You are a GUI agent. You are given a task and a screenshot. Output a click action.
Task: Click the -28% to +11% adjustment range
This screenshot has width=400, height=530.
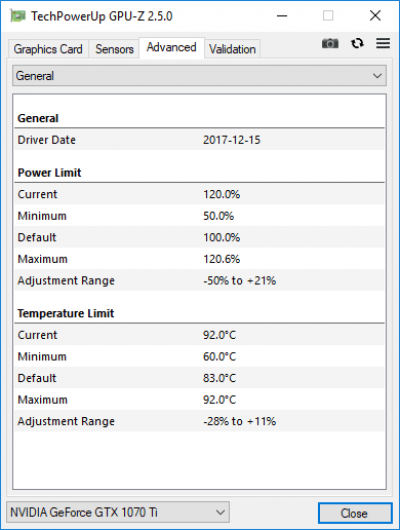coord(239,421)
